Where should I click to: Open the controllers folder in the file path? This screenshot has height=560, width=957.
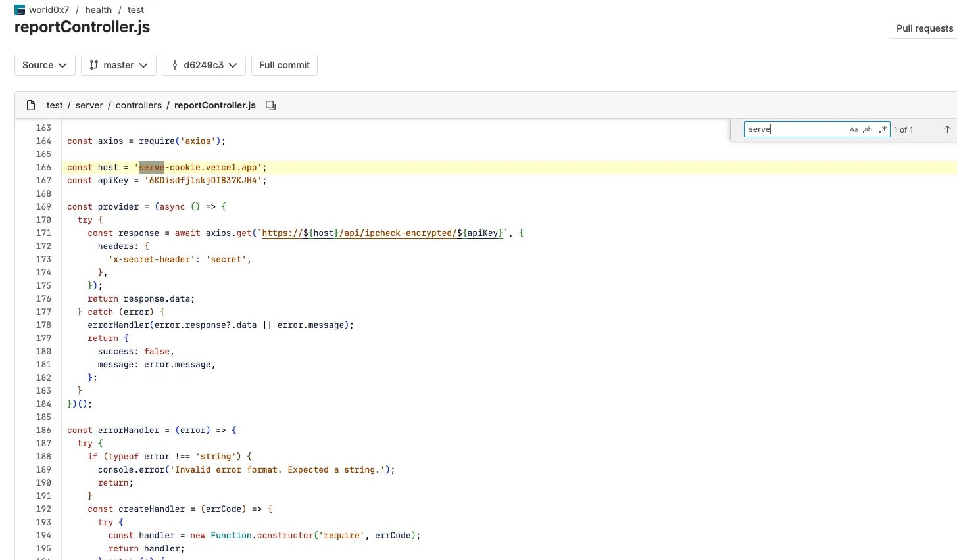pos(138,105)
